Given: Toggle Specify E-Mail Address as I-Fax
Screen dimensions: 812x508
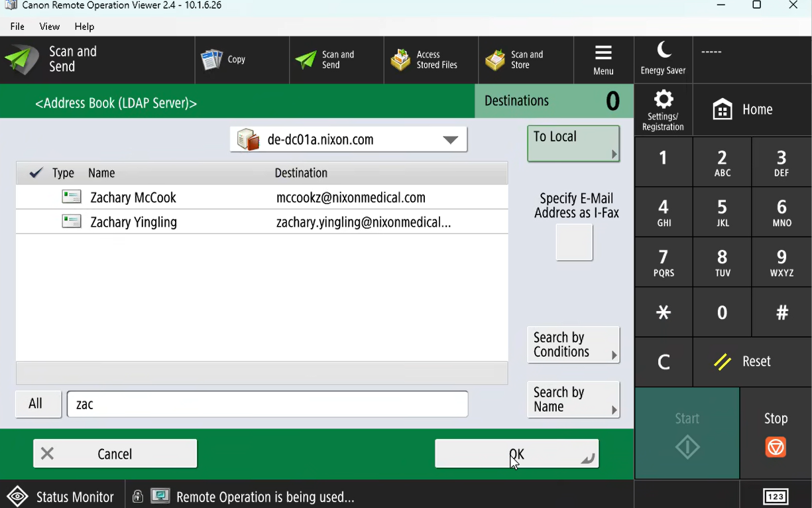Looking at the screenshot, I should coord(574,242).
